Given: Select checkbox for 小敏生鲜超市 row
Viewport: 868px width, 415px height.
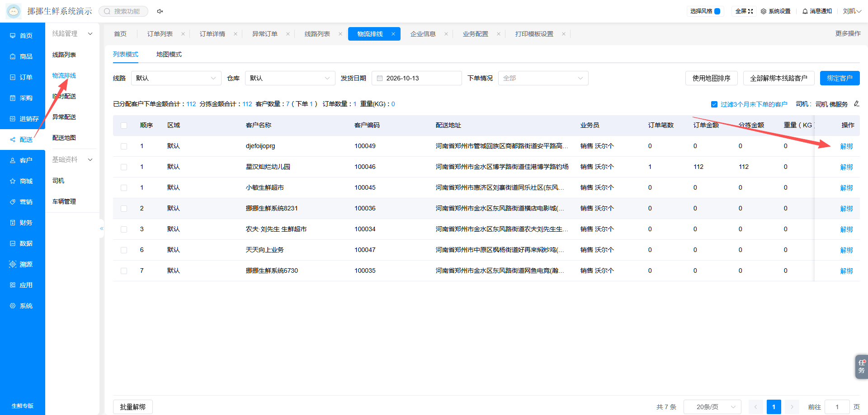Looking at the screenshot, I should [x=124, y=188].
